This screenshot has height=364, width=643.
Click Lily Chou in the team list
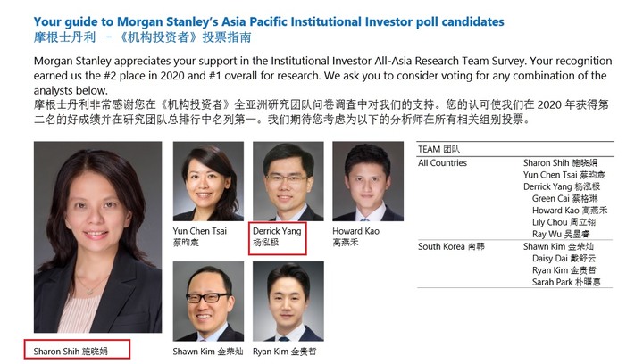tap(564, 222)
